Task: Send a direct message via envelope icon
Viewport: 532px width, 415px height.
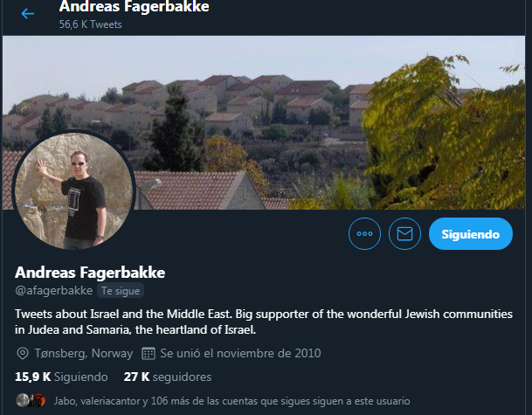Action: coord(404,234)
